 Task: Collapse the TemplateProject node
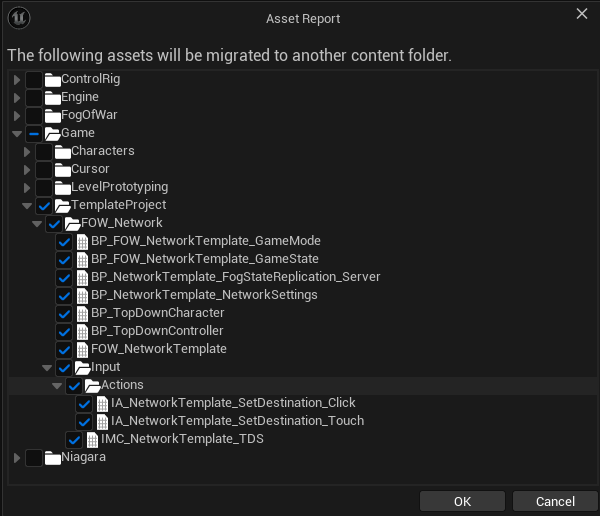pos(27,206)
